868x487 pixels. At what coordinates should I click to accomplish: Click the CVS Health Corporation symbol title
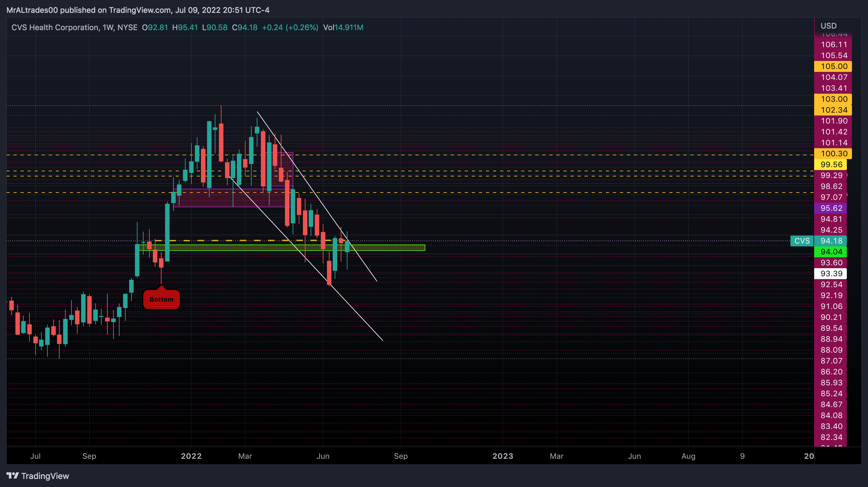[x=55, y=28]
